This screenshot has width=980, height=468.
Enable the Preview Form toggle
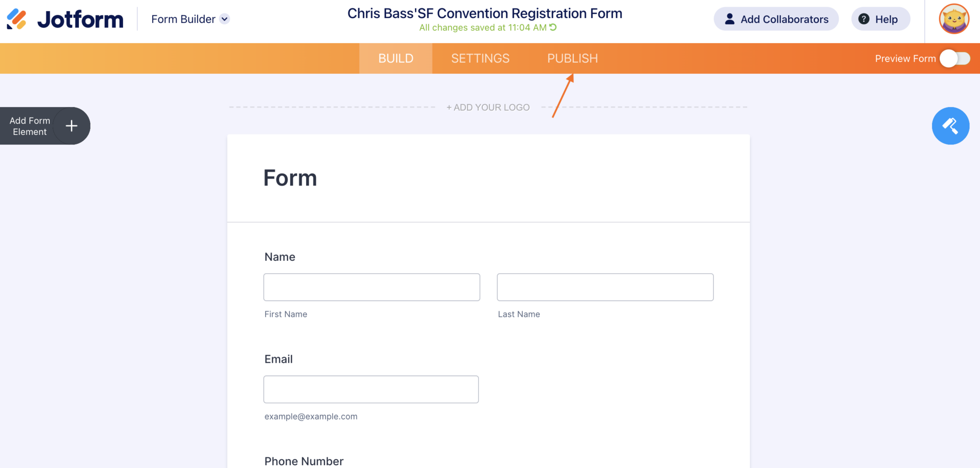pyautogui.click(x=955, y=58)
